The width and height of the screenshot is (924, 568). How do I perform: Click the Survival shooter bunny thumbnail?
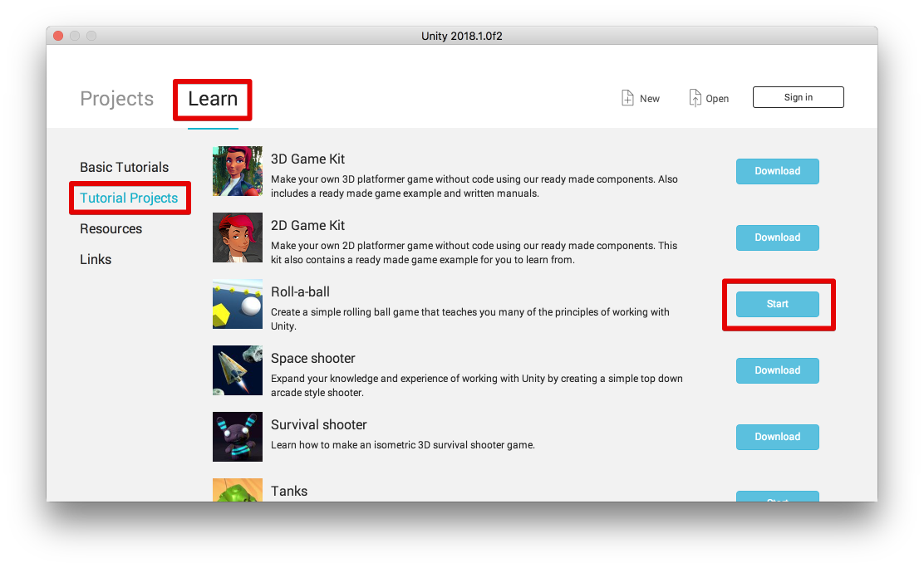[238, 437]
